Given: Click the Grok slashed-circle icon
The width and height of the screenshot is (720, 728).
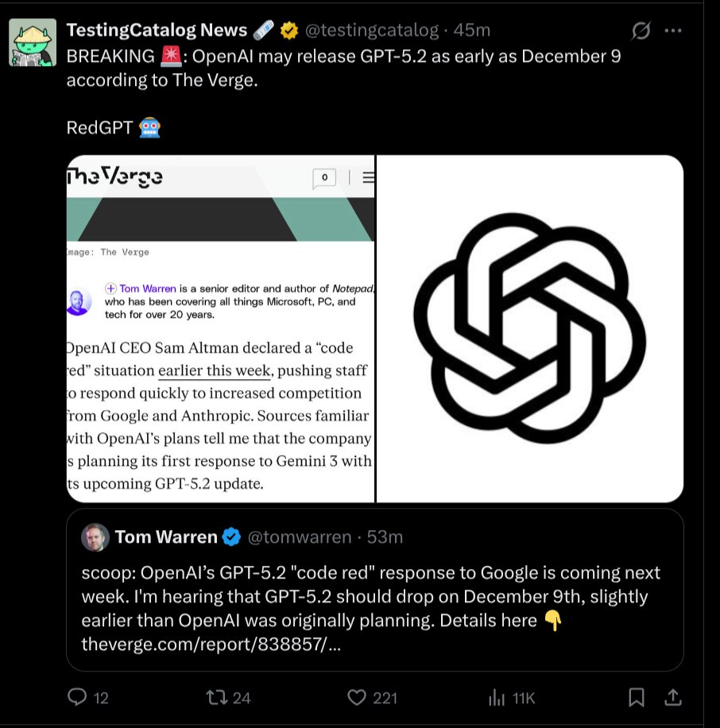Looking at the screenshot, I should 641,31.
